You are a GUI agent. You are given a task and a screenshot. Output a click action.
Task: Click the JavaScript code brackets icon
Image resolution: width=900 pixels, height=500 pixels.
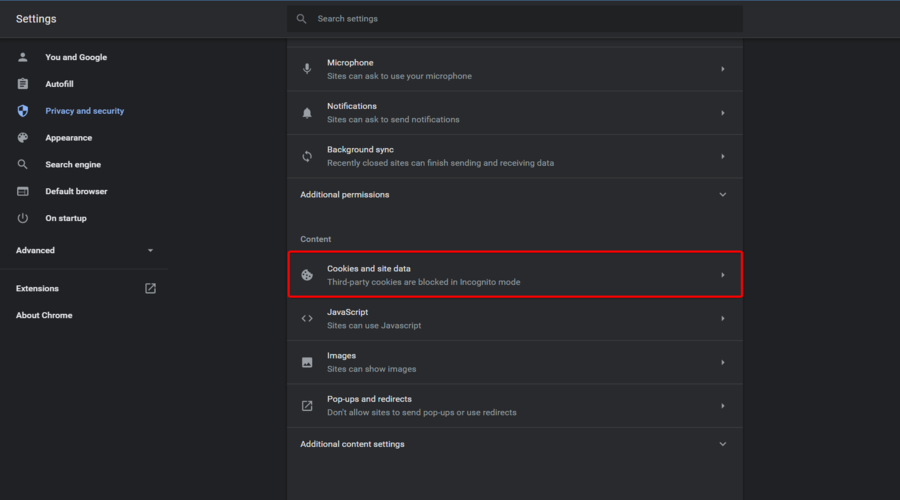click(x=307, y=319)
